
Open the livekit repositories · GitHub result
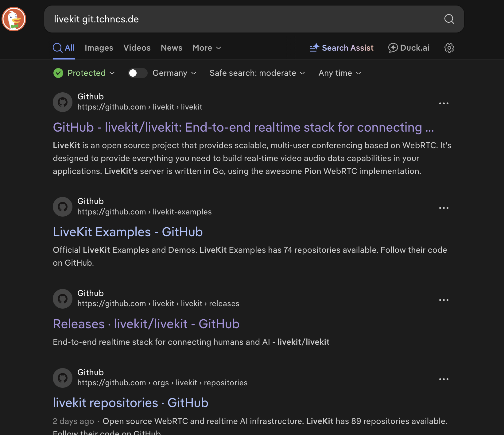tap(130, 403)
